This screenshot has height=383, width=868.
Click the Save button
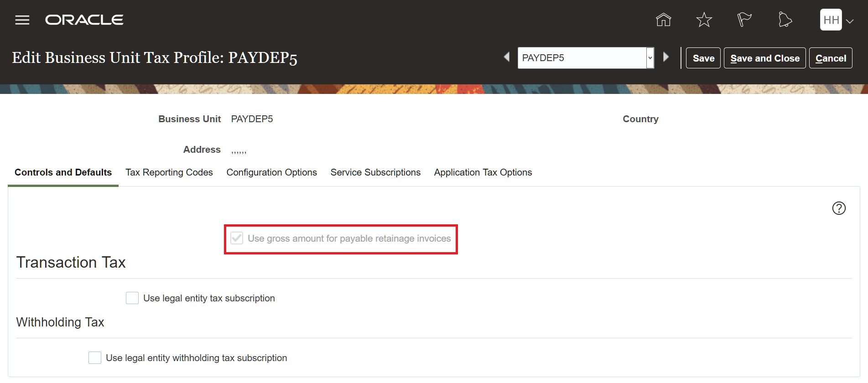click(703, 58)
